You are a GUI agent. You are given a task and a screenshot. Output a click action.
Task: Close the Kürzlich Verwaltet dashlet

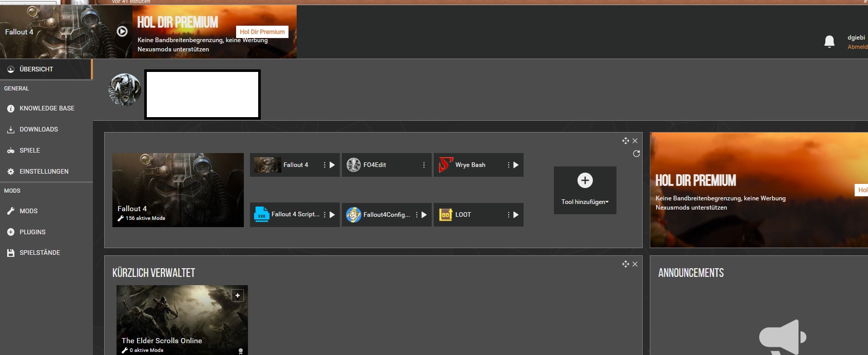click(635, 264)
